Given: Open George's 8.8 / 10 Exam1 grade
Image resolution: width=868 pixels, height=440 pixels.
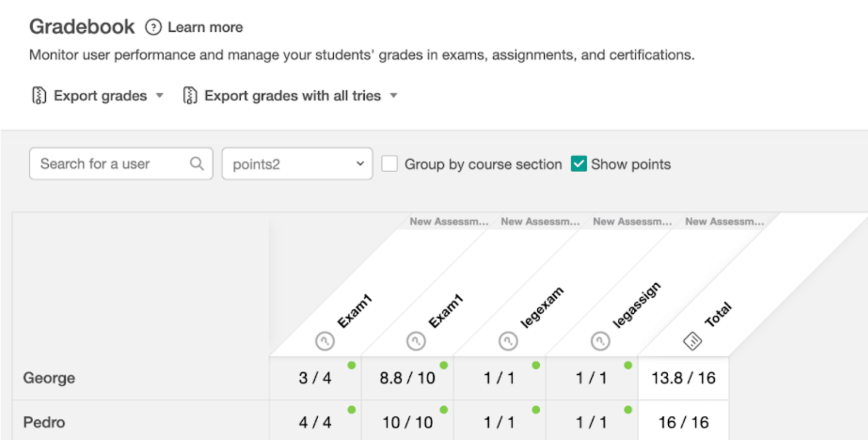Looking at the screenshot, I should 407,378.
